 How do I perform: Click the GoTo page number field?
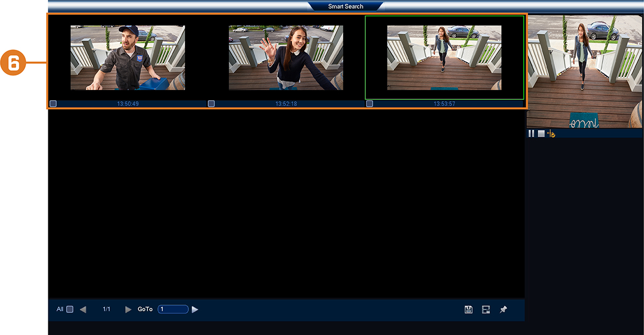173,309
